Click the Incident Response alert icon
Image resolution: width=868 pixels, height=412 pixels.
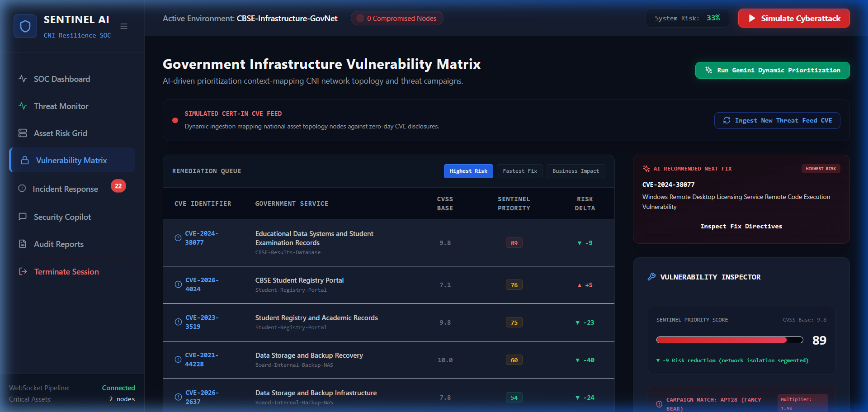pyautogui.click(x=22, y=188)
